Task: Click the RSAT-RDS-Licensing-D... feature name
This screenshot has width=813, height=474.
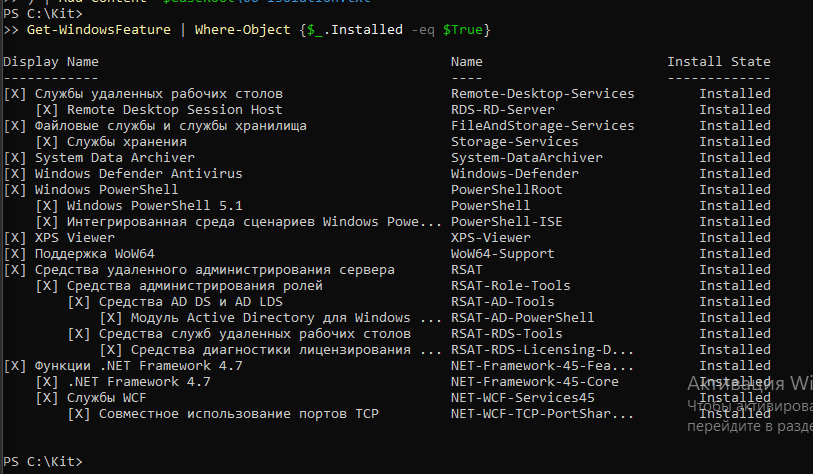Action: click(542, 350)
